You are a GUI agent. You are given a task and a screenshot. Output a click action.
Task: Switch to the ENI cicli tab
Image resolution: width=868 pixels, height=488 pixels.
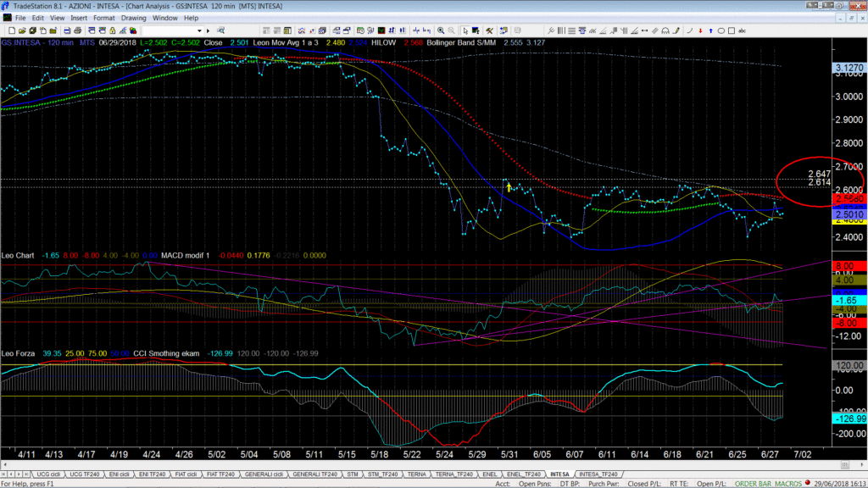pos(119,474)
